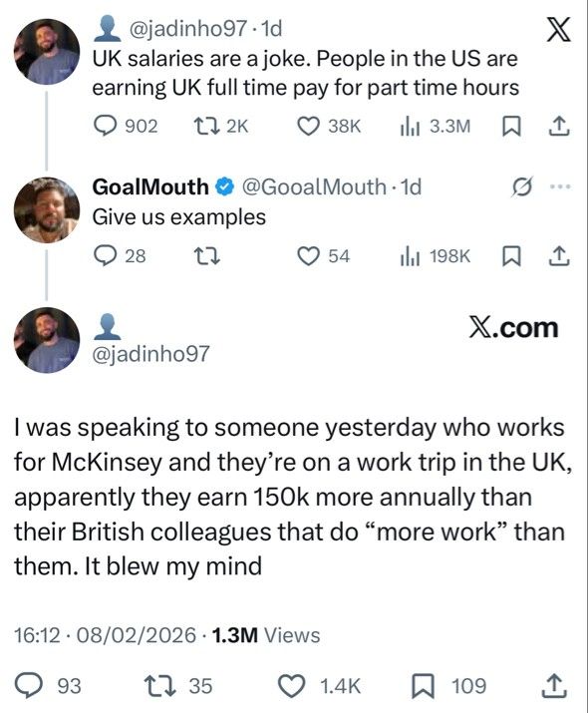Share the UK salaries tweet
Viewport: 588px width, 713px height.
click(x=558, y=126)
